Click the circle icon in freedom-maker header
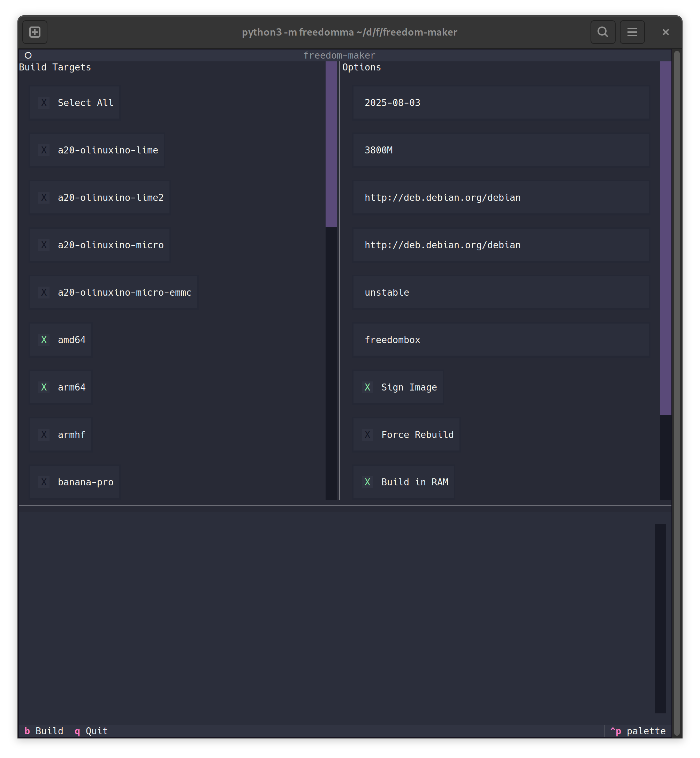Screen dimensions: 700x758 (x=28, y=56)
